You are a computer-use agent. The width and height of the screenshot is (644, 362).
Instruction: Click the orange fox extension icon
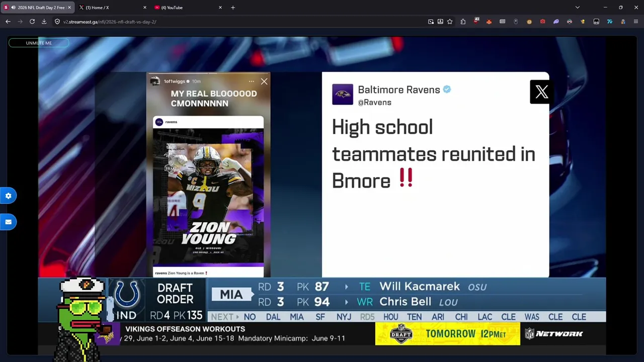[489, 22]
